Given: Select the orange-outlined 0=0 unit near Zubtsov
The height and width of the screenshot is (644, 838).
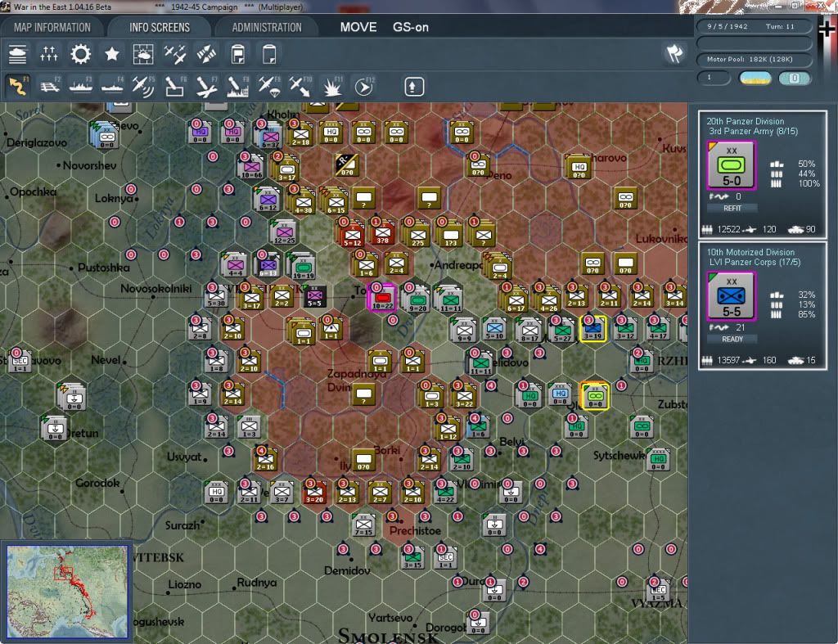Looking at the screenshot, I should click(x=595, y=397).
